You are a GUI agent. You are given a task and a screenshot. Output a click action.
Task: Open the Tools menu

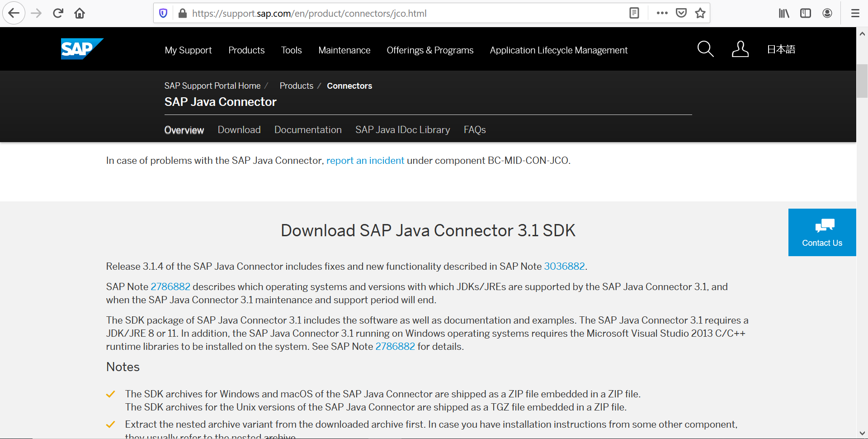291,50
